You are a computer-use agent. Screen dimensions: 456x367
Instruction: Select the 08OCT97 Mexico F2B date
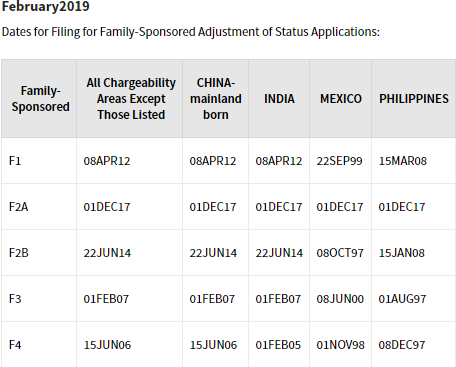[340, 253]
